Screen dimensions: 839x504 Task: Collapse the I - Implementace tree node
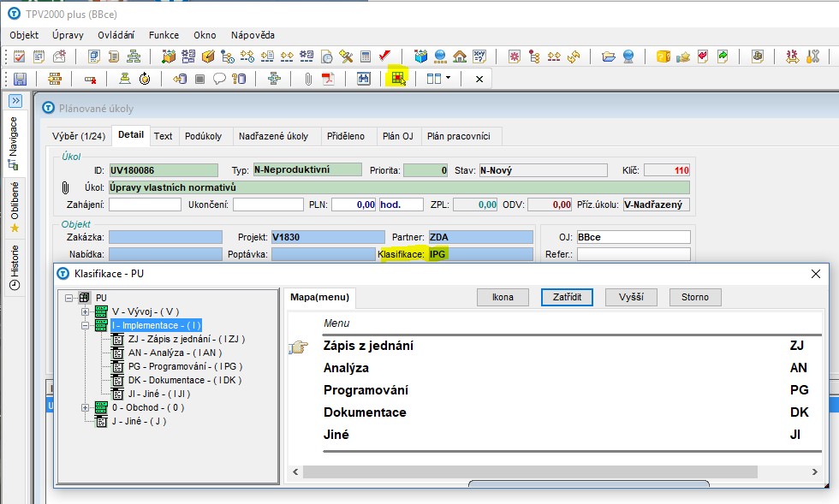[x=85, y=325]
